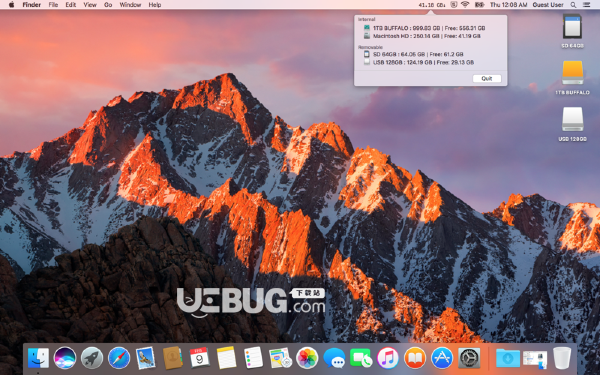The width and height of the screenshot is (600, 375).
Task: Open the Window menu
Action: click(130, 5)
